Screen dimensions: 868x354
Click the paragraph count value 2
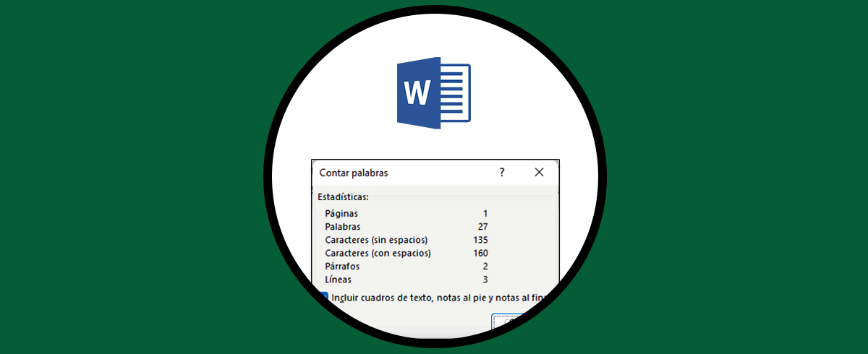pyautogui.click(x=485, y=266)
